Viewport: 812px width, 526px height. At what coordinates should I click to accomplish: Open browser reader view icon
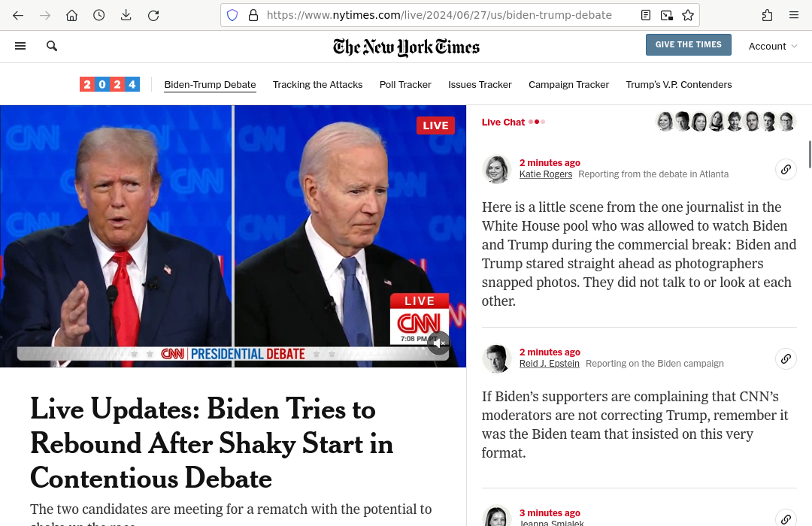pyautogui.click(x=645, y=16)
